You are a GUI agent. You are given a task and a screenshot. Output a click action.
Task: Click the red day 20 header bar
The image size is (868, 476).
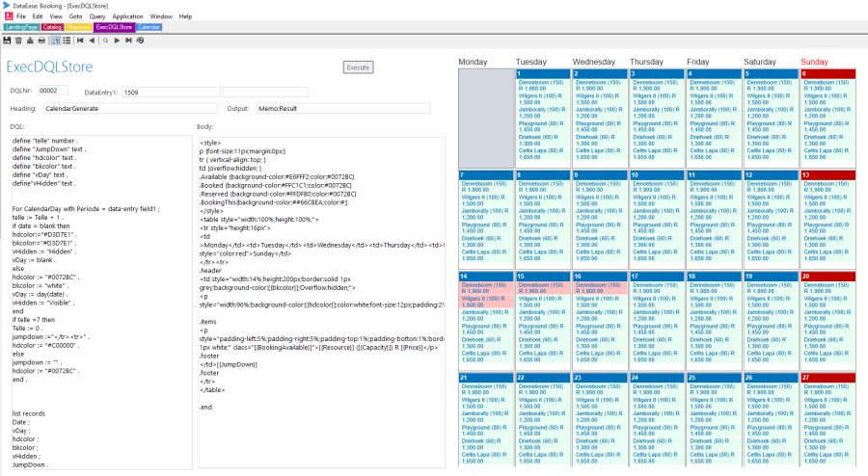[x=828, y=276]
